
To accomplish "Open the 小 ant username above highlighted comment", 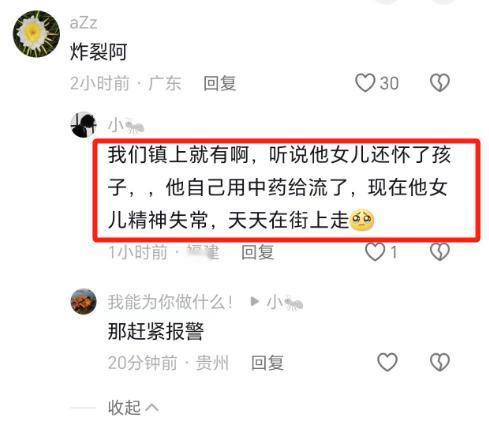I will click(x=126, y=126).
